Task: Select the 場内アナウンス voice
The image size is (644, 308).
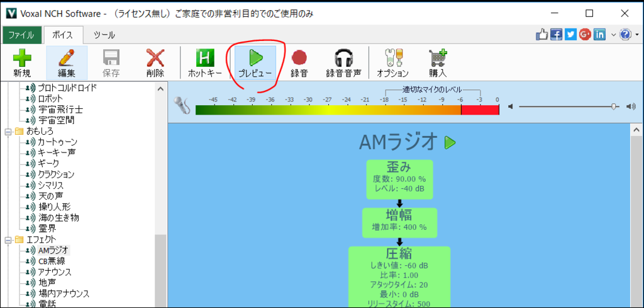Action: click(x=64, y=293)
